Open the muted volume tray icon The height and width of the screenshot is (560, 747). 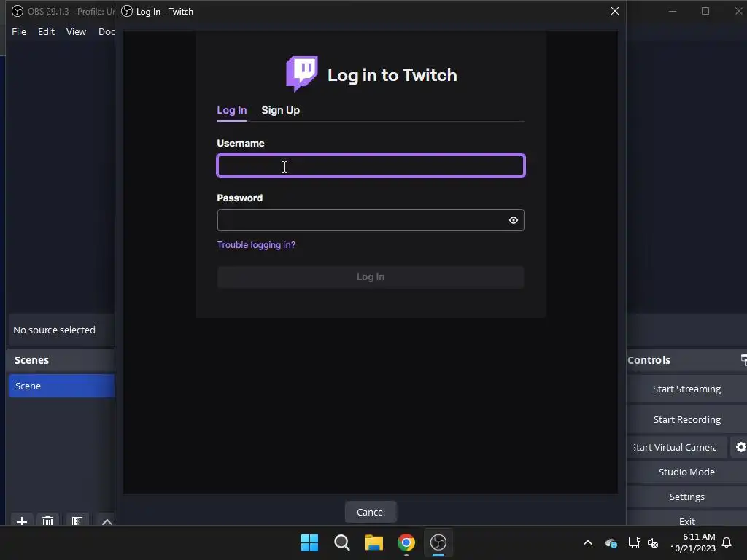coord(653,542)
